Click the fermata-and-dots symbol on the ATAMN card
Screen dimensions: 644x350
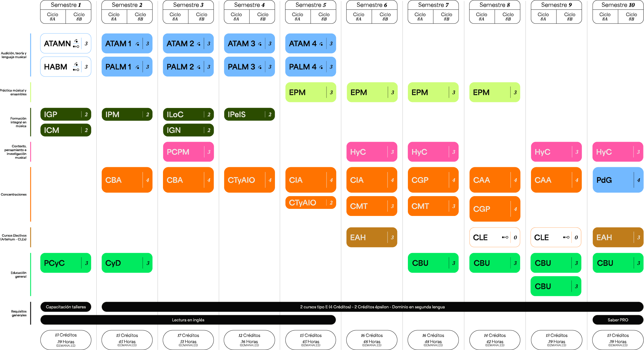pyautogui.click(x=76, y=43)
